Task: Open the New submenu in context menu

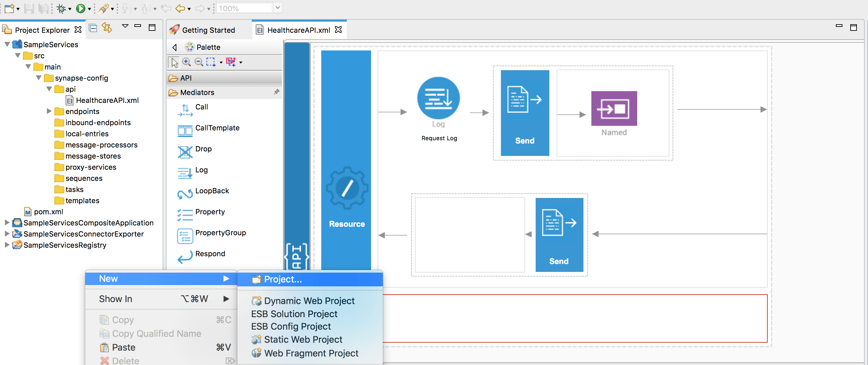Action: 161,279
